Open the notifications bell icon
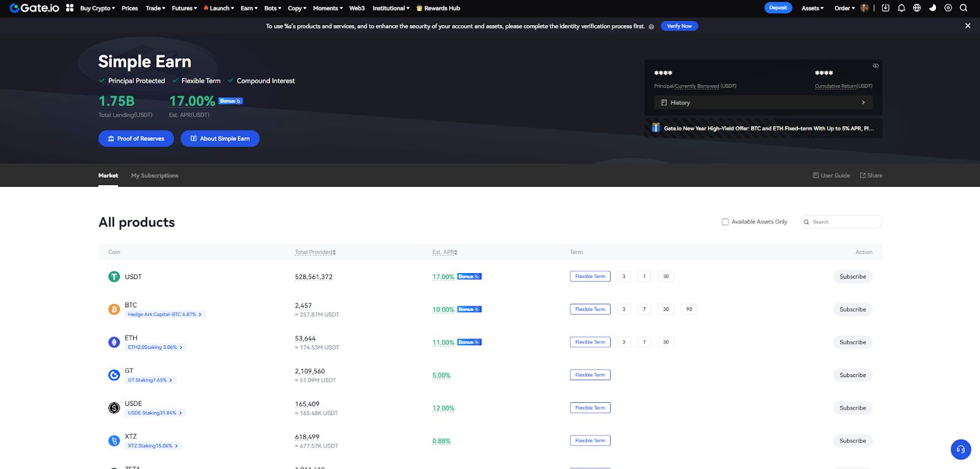The height and width of the screenshot is (469, 980). (901, 8)
